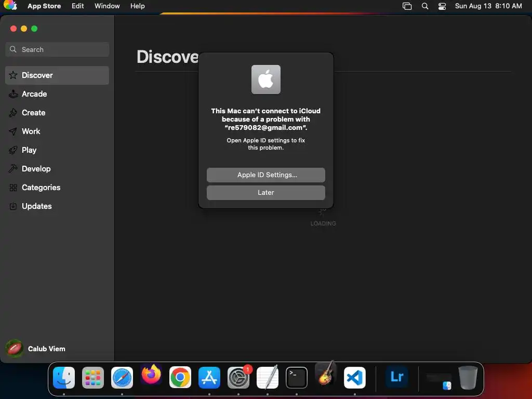Select the Categories sidebar label
This screenshot has width=532, height=399.
tap(41, 188)
